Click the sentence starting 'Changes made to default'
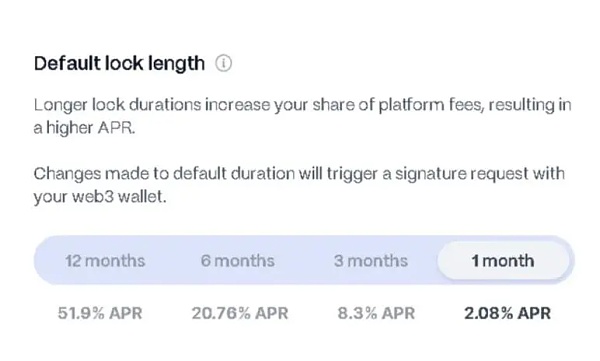This screenshot has height=361, width=600. [299, 185]
